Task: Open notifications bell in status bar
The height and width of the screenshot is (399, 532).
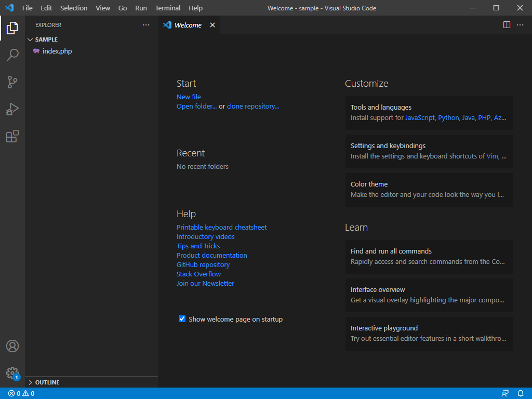Action: point(521,394)
